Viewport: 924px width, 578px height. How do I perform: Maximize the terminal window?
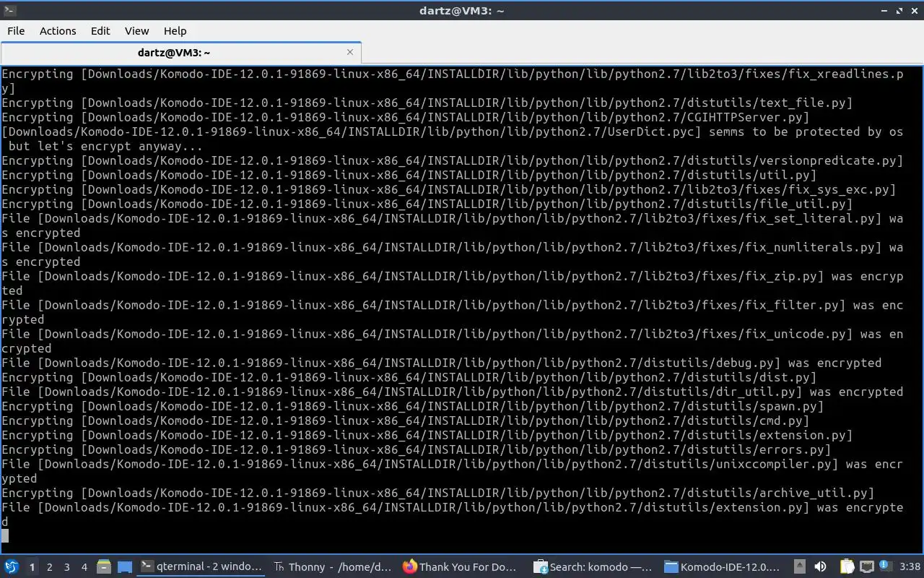coord(899,10)
